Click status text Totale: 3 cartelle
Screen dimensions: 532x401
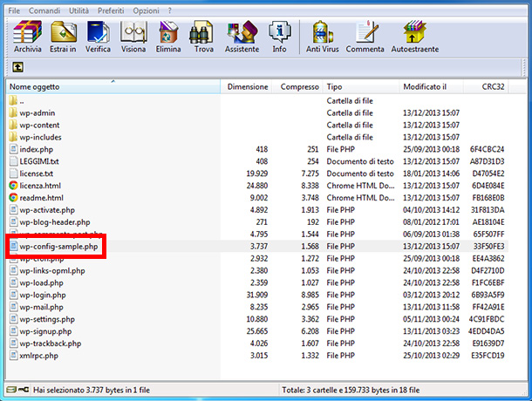tap(351, 391)
